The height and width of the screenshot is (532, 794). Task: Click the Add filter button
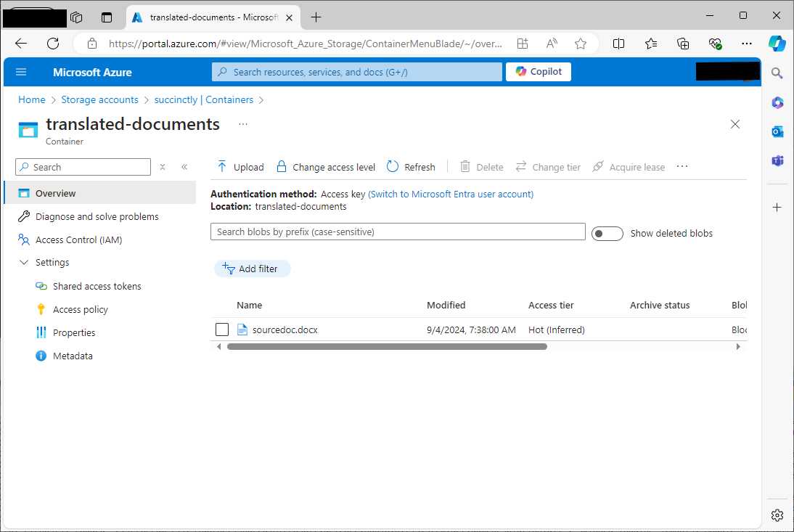pyautogui.click(x=253, y=268)
